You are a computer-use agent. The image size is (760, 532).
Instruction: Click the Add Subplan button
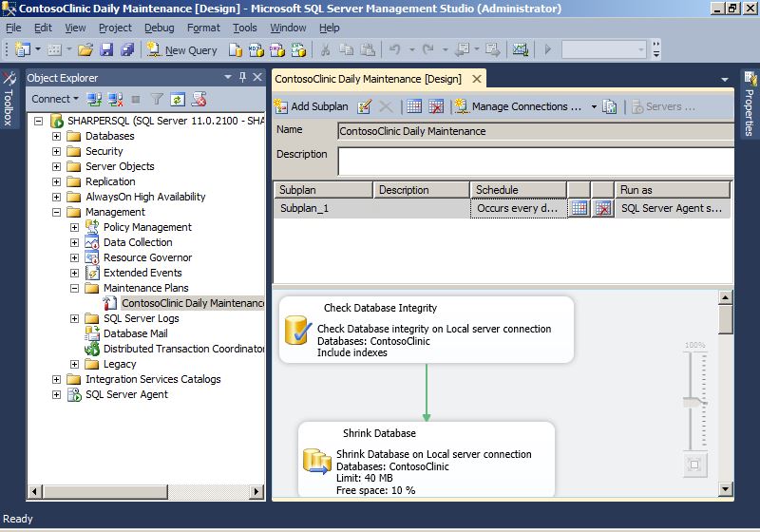pos(312,106)
